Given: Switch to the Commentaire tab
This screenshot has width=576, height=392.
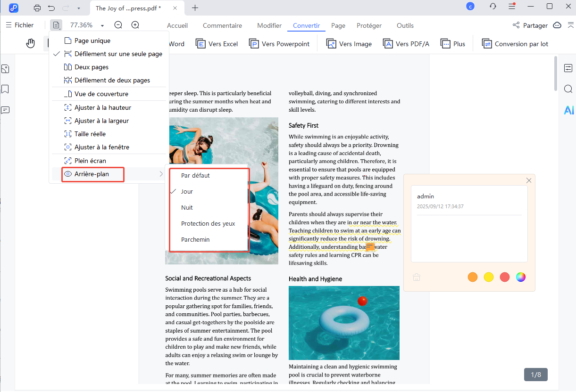Looking at the screenshot, I should click(x=222, y=25).
